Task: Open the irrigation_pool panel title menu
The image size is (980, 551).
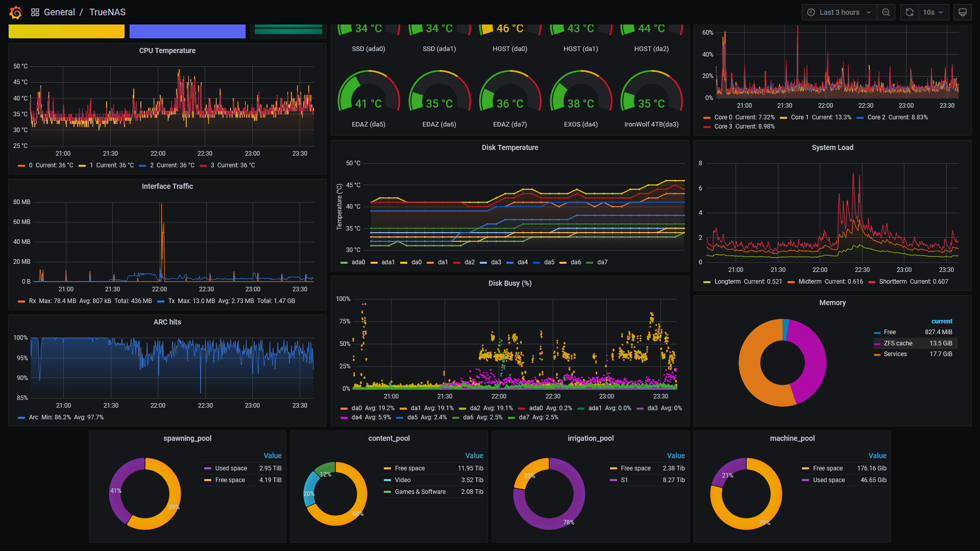Action: 591,438
